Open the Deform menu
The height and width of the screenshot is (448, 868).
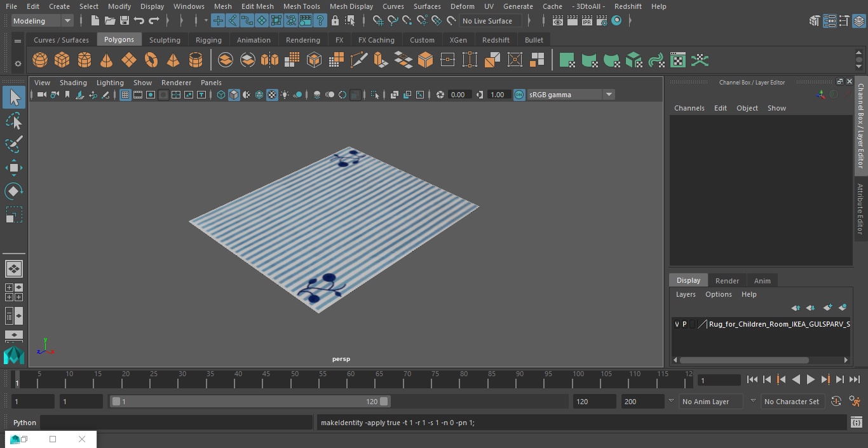coord(462,6)
